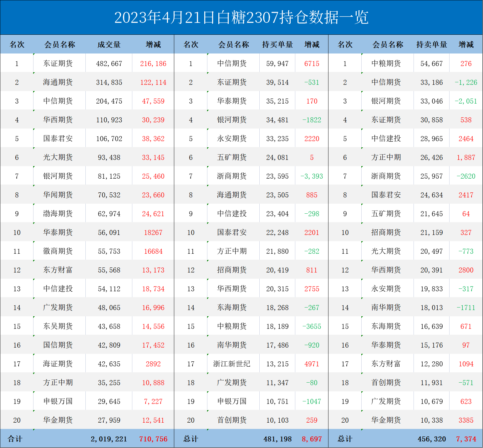Screen dimensions: 483x448
Task: Click long position value 22,248
Action: pos(277,232)
